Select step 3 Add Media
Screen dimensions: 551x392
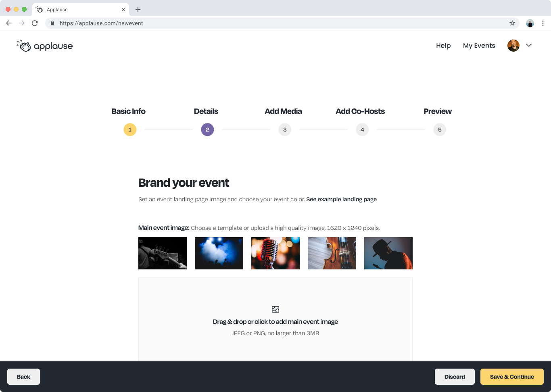[285, 129]
